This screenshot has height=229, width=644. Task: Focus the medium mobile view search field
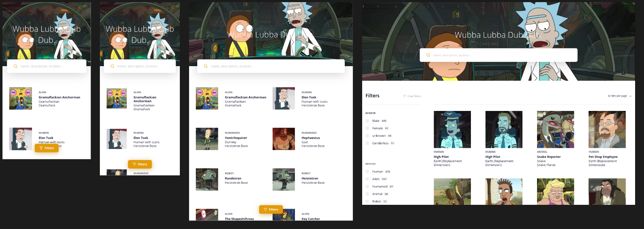[140, 66]
